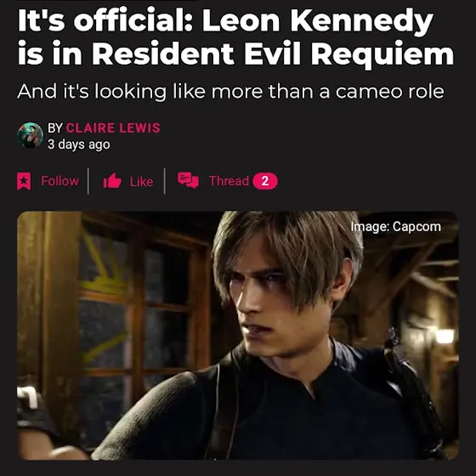
Task: Tap the Thread count badge showing 2
Action: 265,181
